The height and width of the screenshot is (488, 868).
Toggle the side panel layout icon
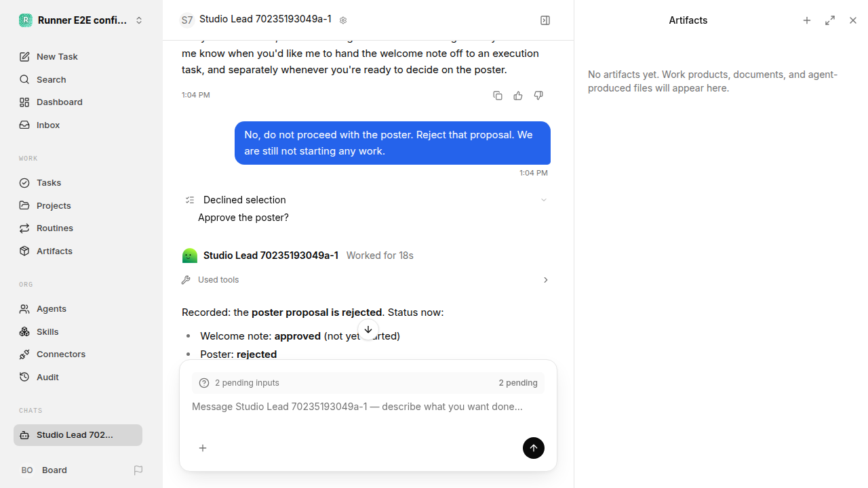tap(545, 20)
